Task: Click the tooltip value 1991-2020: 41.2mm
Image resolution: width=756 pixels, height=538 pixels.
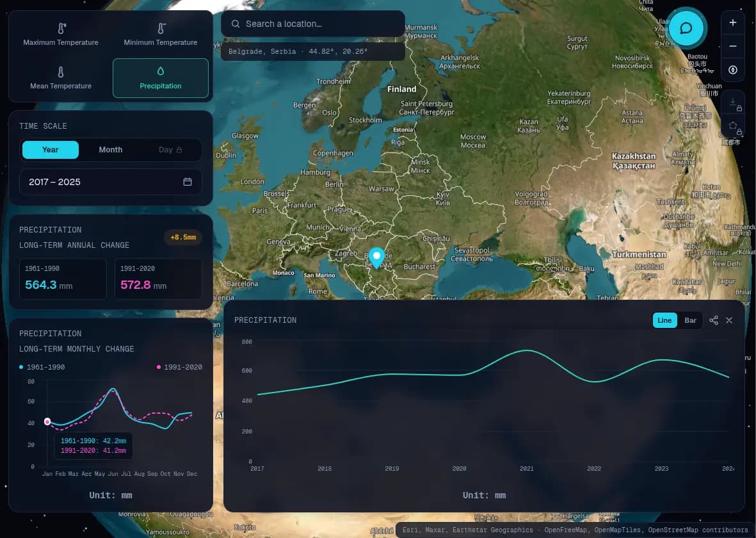Action: click(93, 451)
